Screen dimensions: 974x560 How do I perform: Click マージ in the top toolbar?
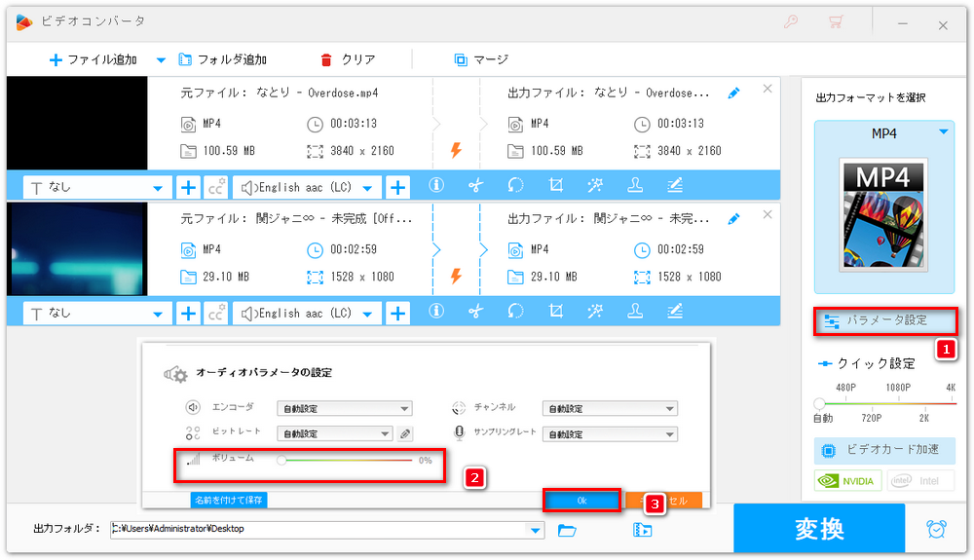click(481, 59)
